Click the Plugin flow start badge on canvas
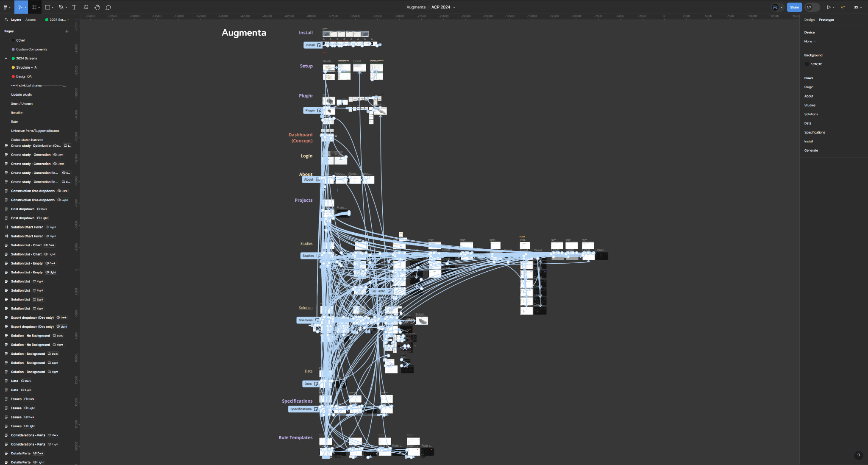Viewport: 868px width, 465px height. tap(312, 110)
